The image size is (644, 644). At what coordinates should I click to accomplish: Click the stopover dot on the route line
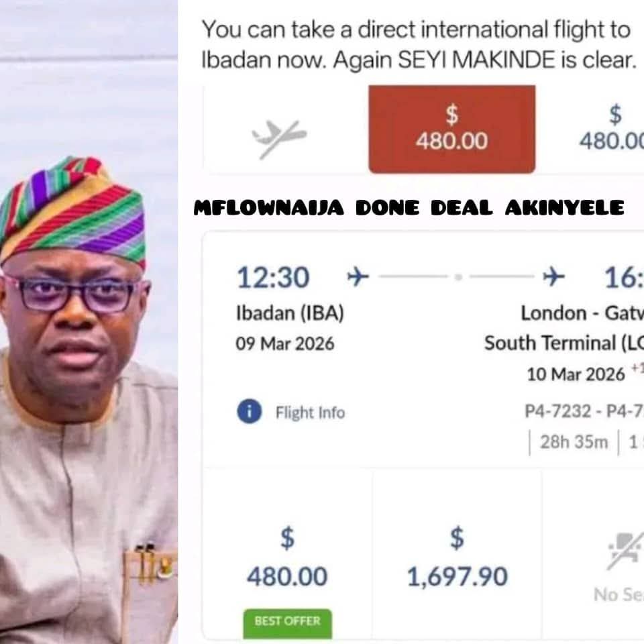point(458,276)
